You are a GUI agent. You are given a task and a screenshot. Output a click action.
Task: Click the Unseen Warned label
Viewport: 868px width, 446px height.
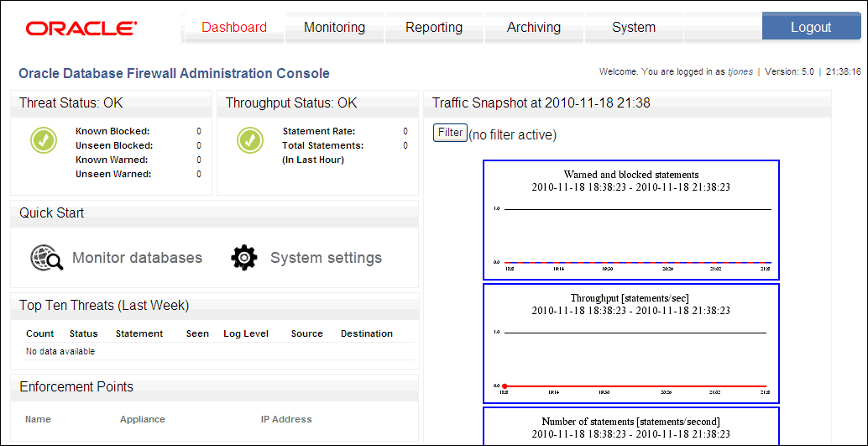click(113, 174)
